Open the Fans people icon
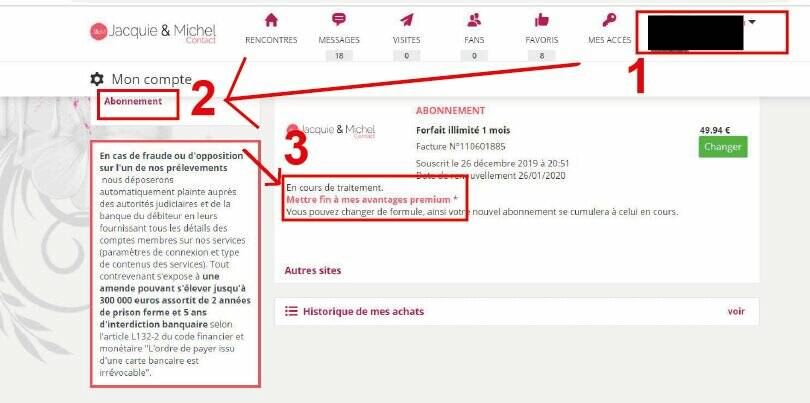810x403 pixels. pos(474,20)
